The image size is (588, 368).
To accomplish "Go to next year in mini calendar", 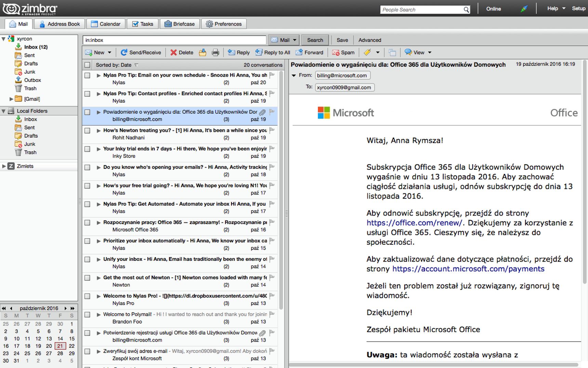I will coord(72,308).
